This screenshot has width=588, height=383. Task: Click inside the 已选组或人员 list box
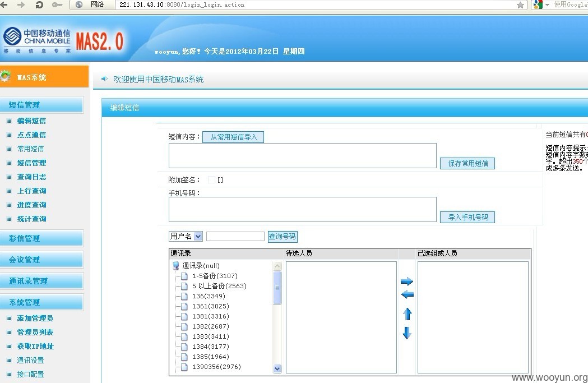pyautogui.click(x=473, y=317)
